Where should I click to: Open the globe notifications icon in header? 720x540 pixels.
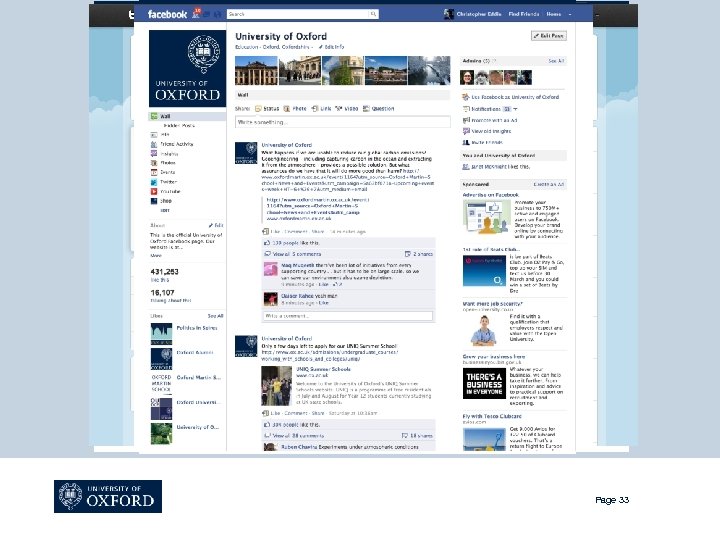pos(217,14)
